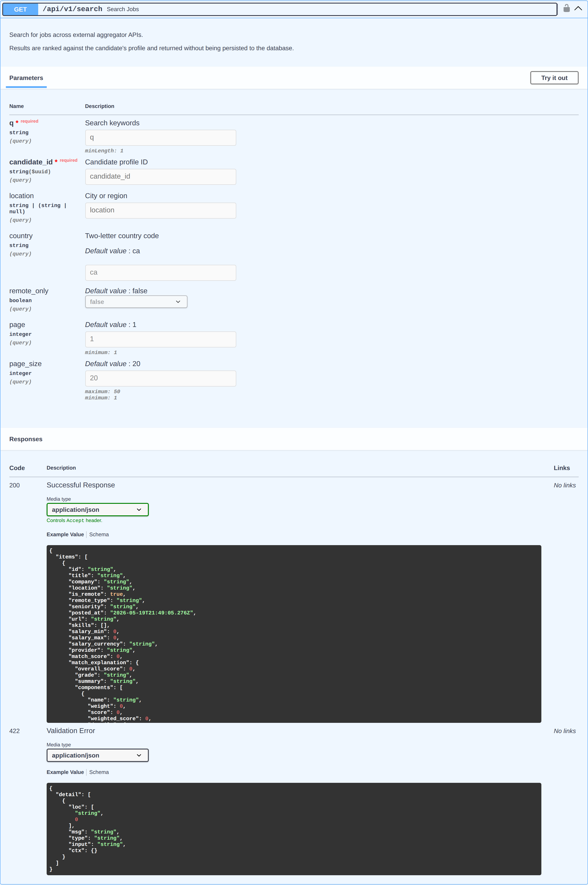Click the '422' response code
The image size is (588, 885).
[15, 731]
